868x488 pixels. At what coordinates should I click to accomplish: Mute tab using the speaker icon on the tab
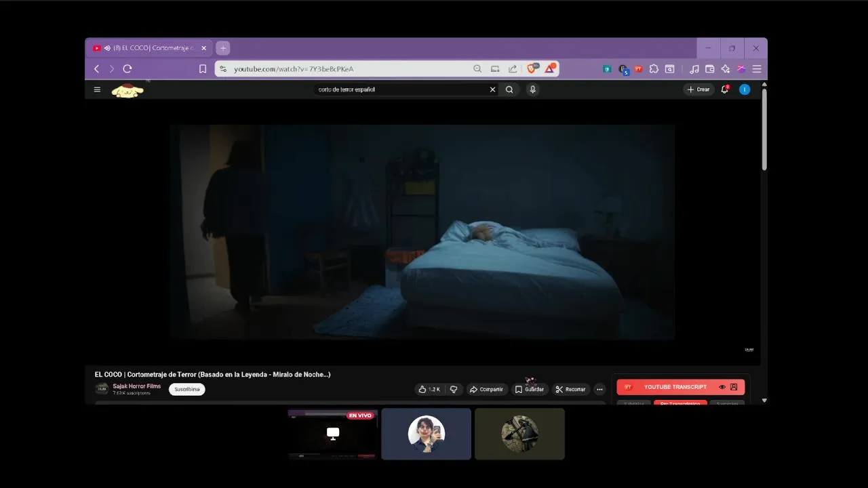coord(107,48)
